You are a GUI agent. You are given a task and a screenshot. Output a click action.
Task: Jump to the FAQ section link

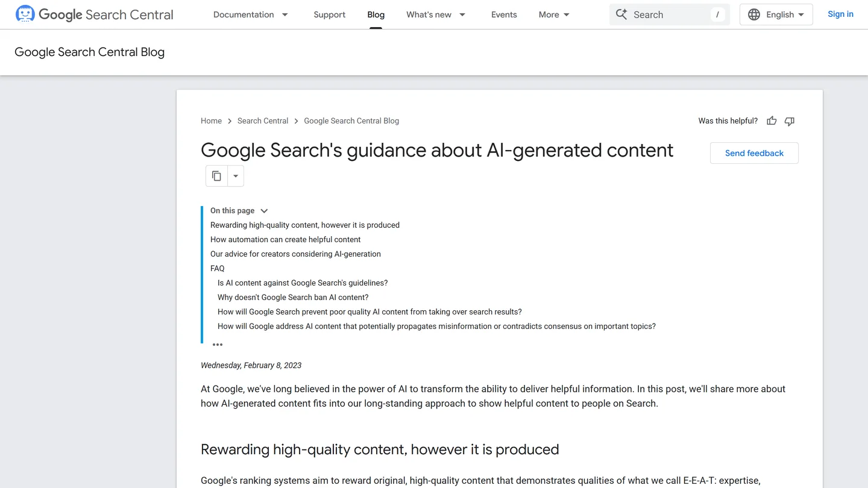click(x=218, y=269)
